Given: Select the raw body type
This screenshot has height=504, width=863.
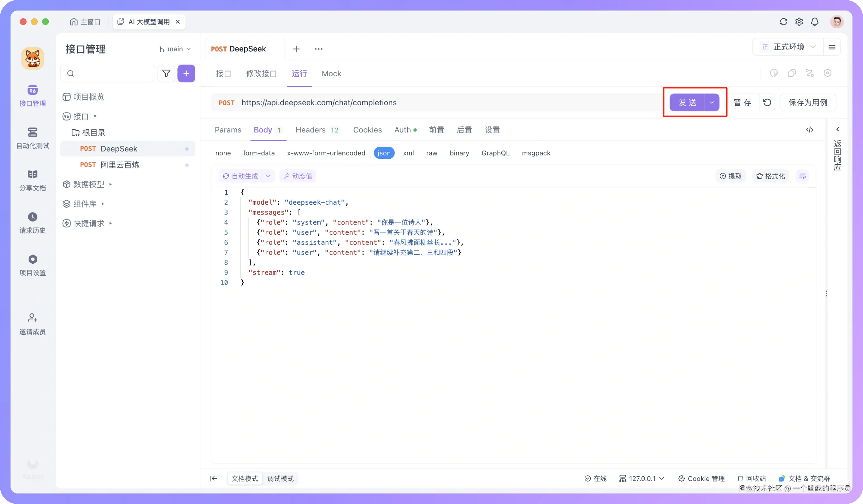Looking at the screenshot, I should click(431, 153).
